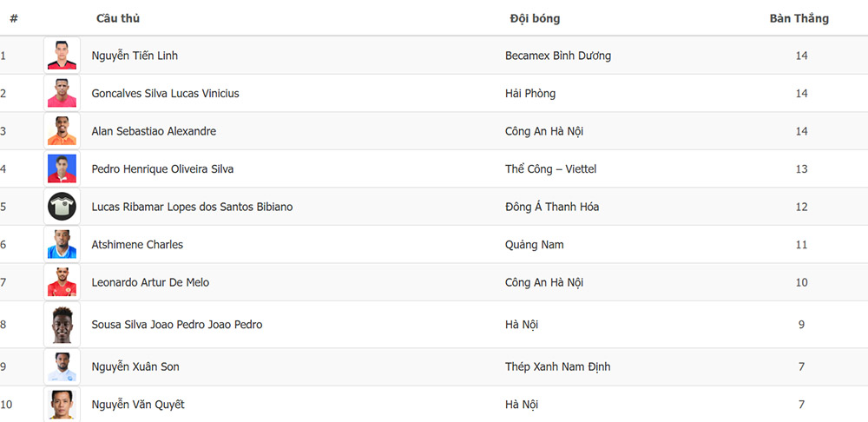Select Alan Sebastiao Alexandre's orange-shirt photo
This screenshot has height=422, width=868.
click(62, 131)
